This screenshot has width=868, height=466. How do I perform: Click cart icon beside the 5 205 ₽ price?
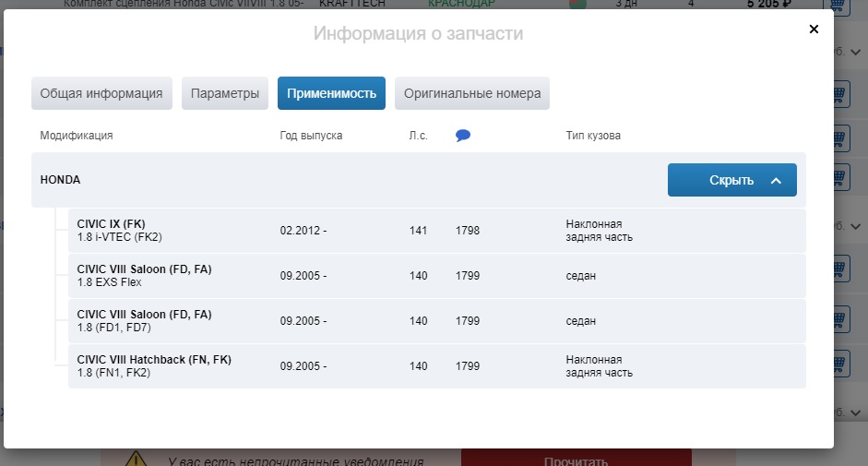[838, 4]
